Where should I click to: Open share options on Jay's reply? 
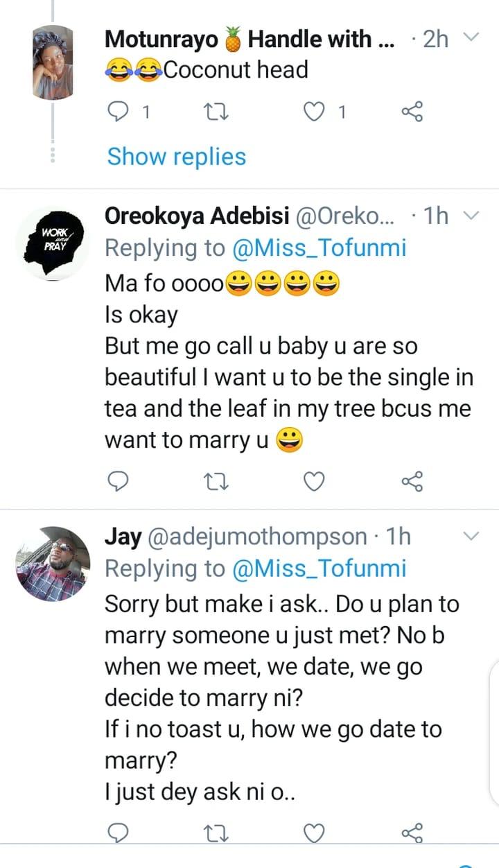413,831
